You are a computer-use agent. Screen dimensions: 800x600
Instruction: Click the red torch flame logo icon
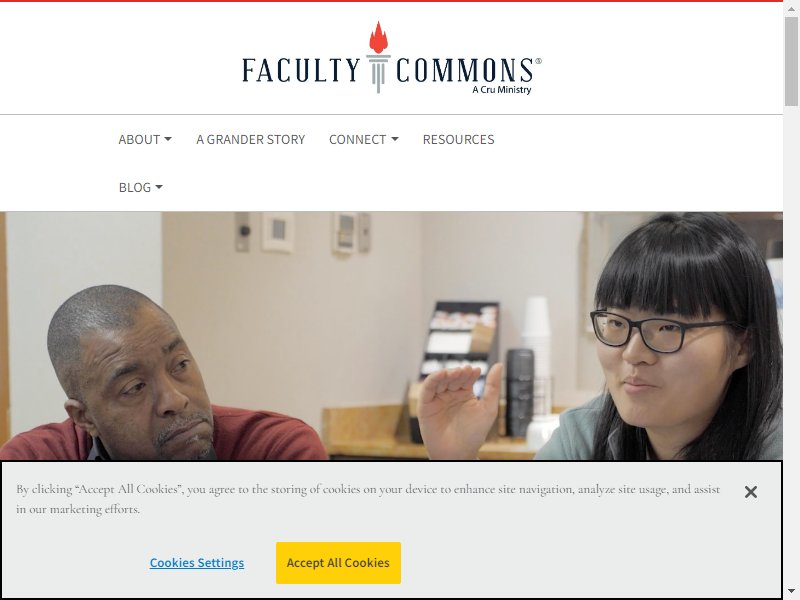point(378,38)
